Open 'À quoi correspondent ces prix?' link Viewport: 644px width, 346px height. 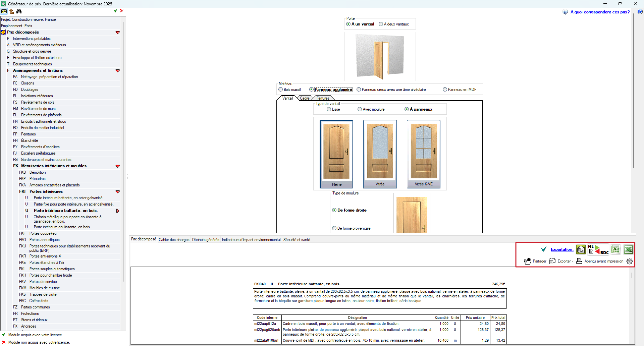[600, 12]
